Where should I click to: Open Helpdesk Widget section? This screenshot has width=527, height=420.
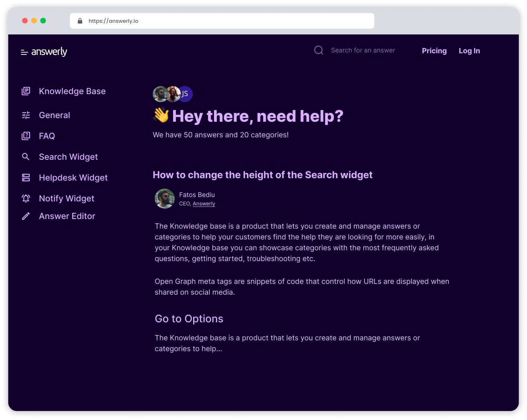(73, 178)
